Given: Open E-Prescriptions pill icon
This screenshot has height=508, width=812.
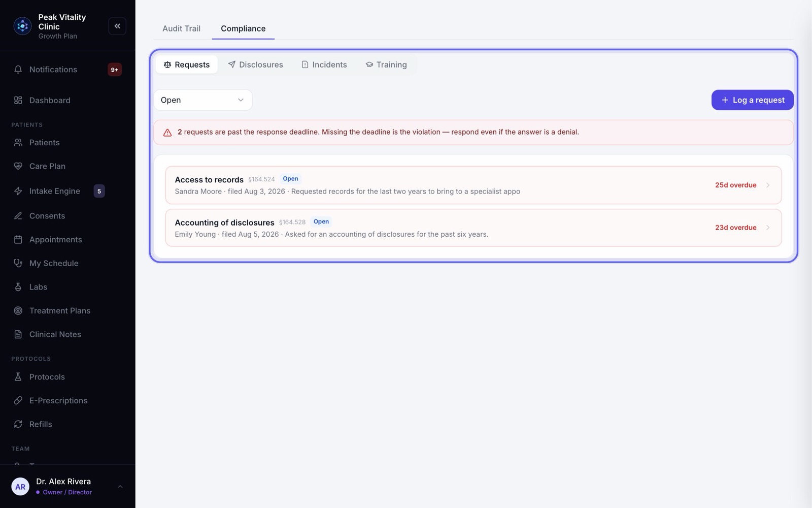Looking at the screenshot, I should pyautogui.click(x=18, y=400).
